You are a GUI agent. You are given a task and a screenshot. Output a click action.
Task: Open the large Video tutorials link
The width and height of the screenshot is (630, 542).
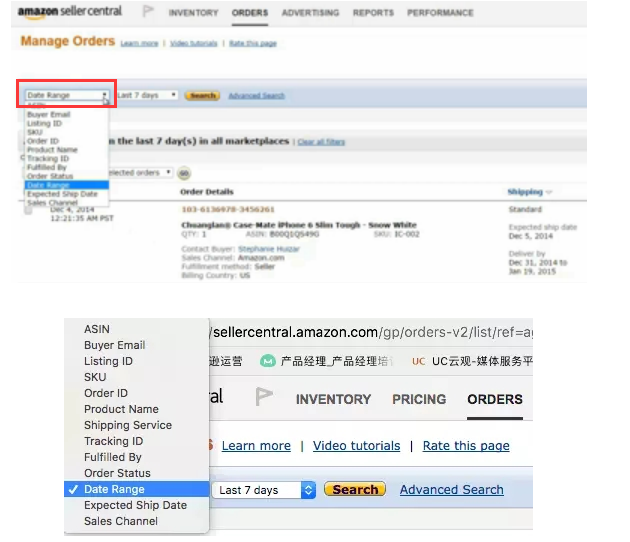(x=356, y=446)
